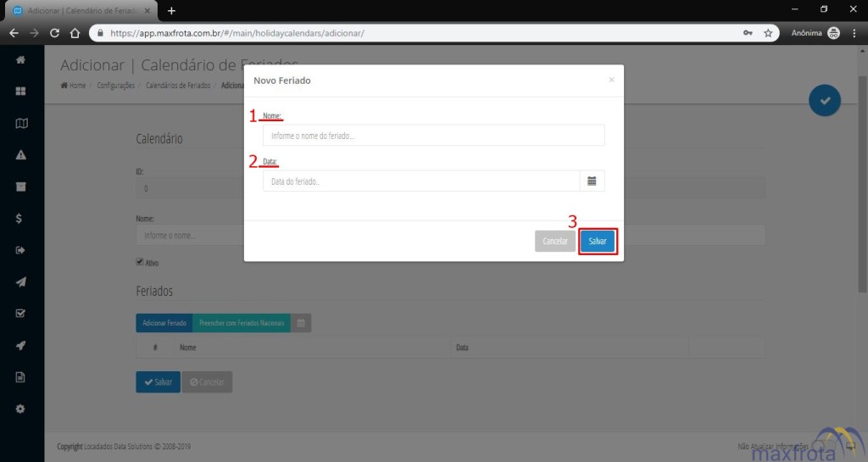The image size is (868, 462).
Task: Open the map icon in the sidebar
Action: [x=21, y=123]
